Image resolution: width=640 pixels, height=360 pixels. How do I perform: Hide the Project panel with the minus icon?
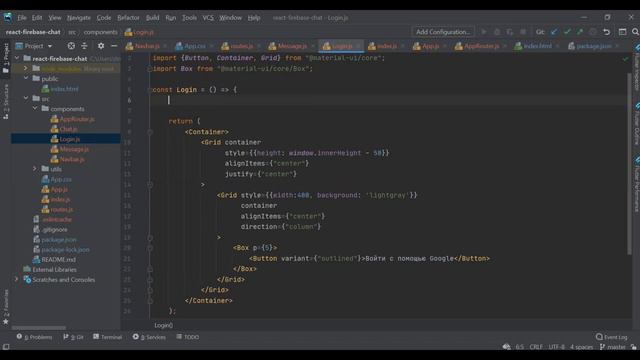tap(114, 46)
